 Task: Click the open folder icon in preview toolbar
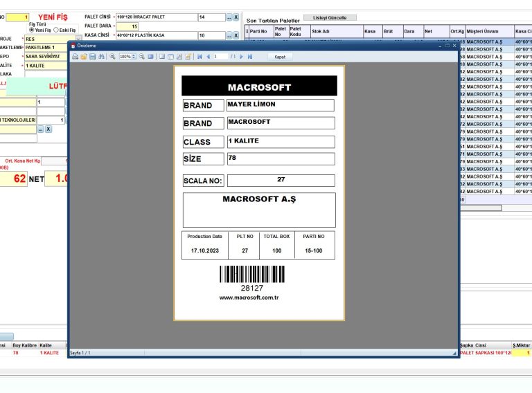click(x=83, y=57)
